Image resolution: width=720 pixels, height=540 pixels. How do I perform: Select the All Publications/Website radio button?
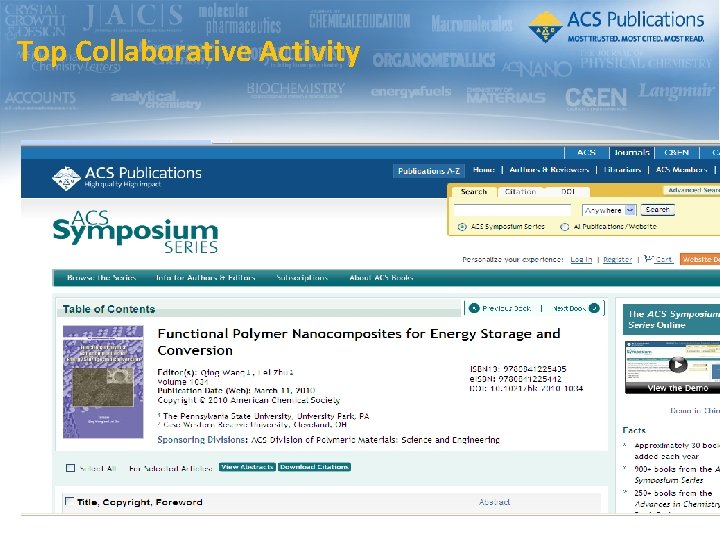(x=564, y=226)
